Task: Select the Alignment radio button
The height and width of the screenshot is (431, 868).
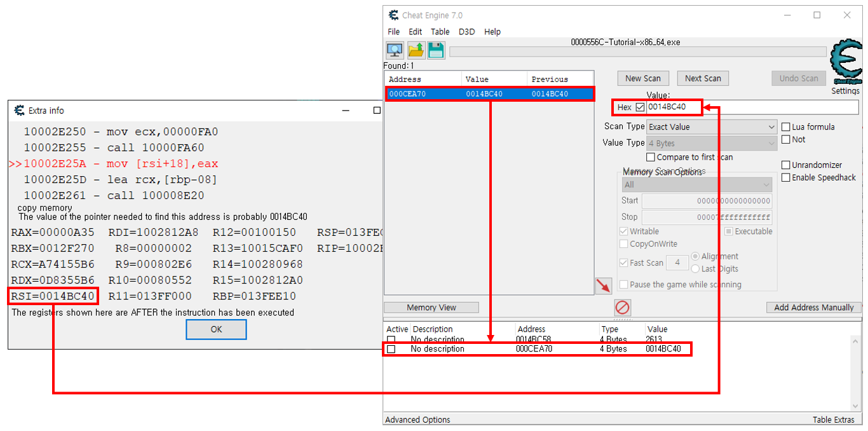Action: [695, 256]
